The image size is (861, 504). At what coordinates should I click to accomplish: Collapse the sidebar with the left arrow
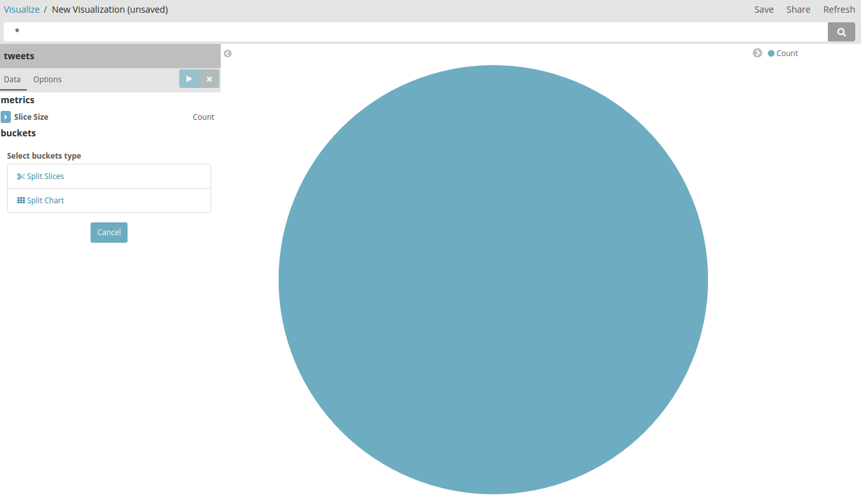tap(228, 54)
